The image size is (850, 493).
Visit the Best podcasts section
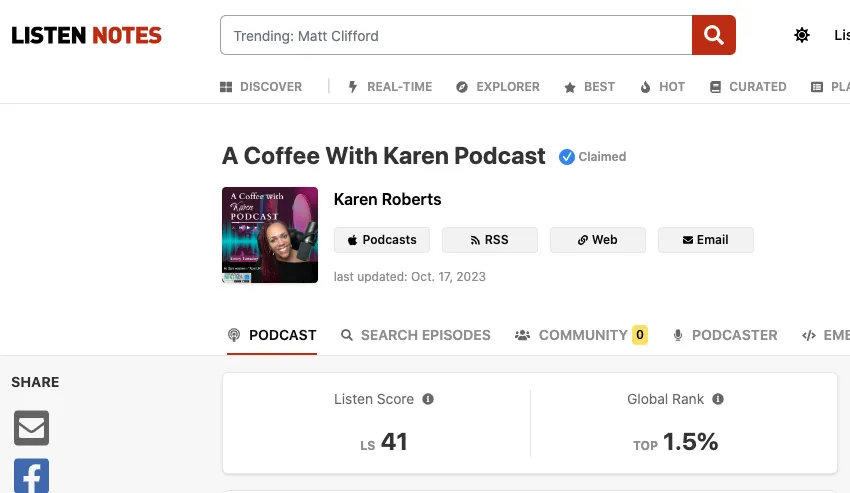coord(589,87)
